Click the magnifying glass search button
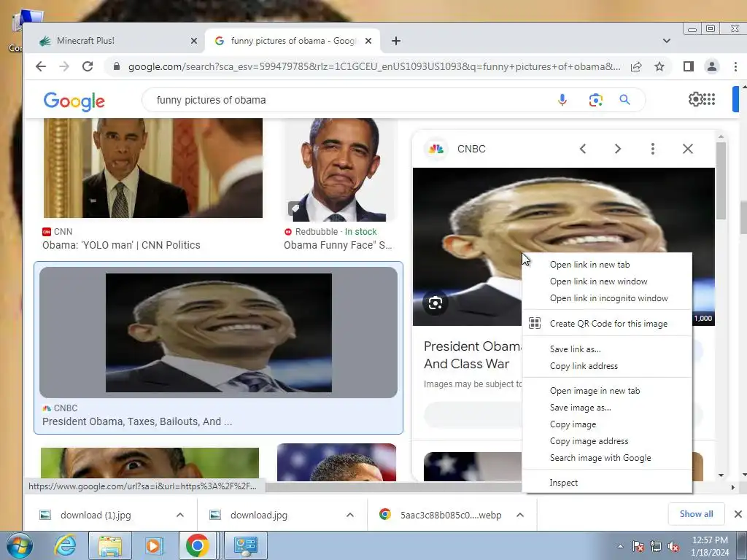Viewport: 747px width, 560px height. (624, 100)
